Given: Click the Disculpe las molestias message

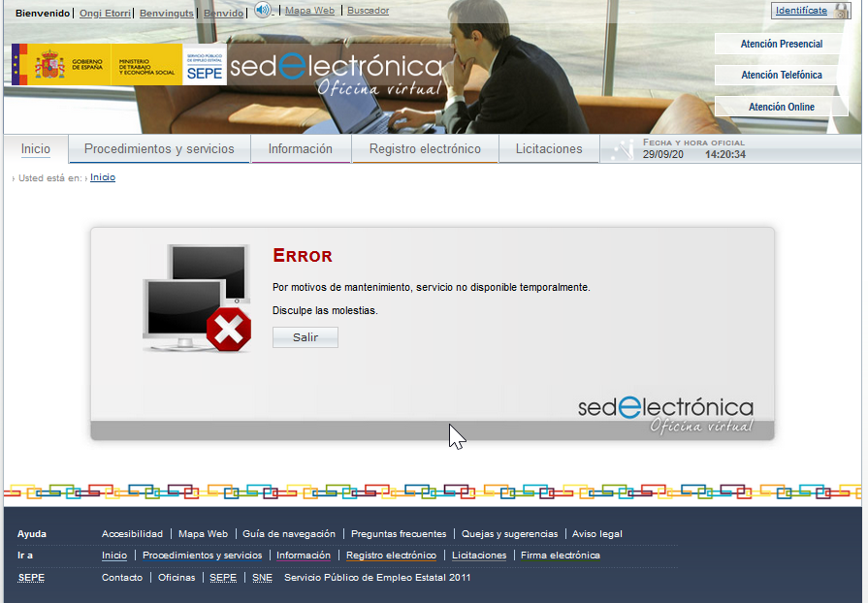Looking at the screenshot, I should point(325,310).
